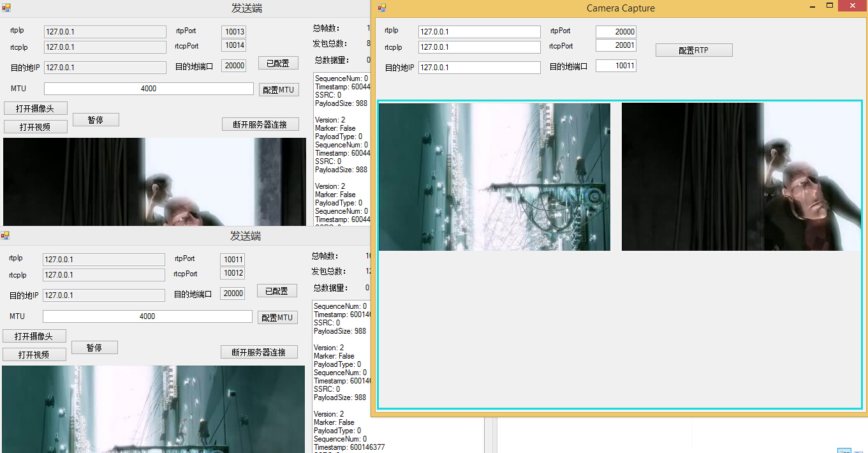Focus rtpPort field showing 20000 in Camera Capture

pyautogui.click(x=616, y=32)
